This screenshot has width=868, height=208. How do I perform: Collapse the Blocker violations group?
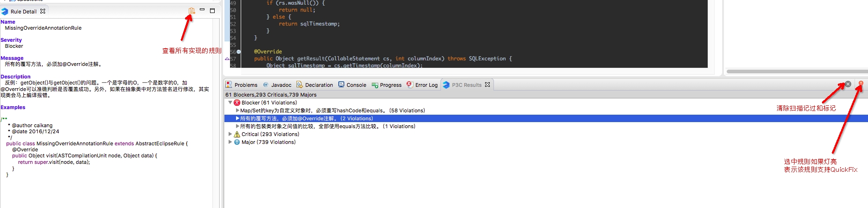pos(230,103)
